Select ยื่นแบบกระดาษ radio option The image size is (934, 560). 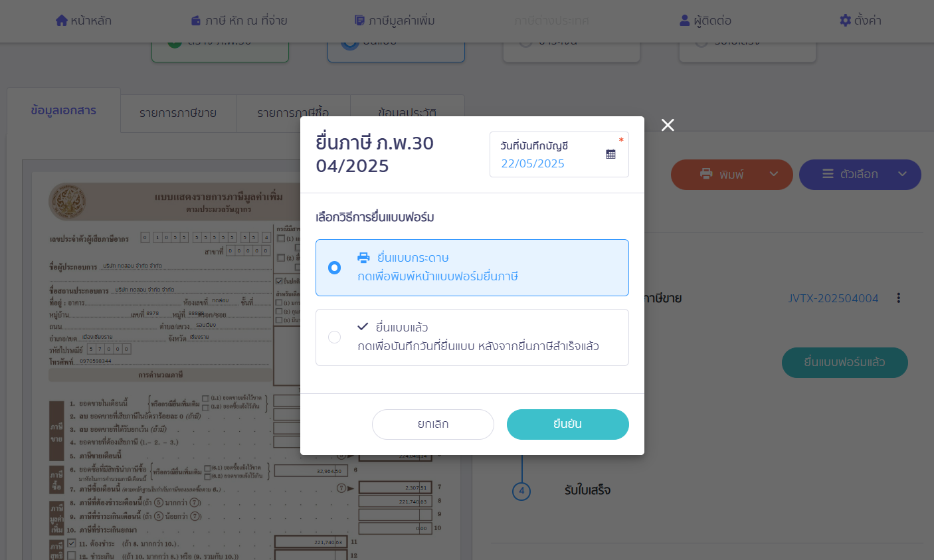(334, 268)
